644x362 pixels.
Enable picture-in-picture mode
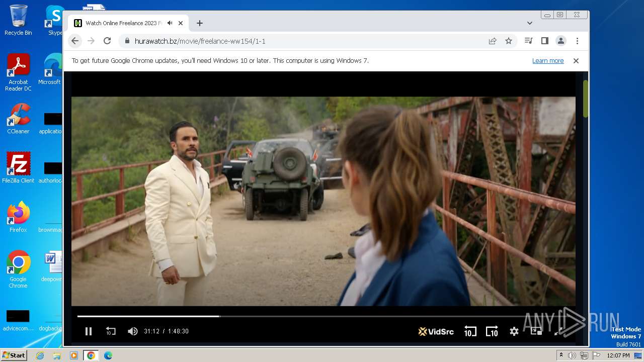pos(536,331)
